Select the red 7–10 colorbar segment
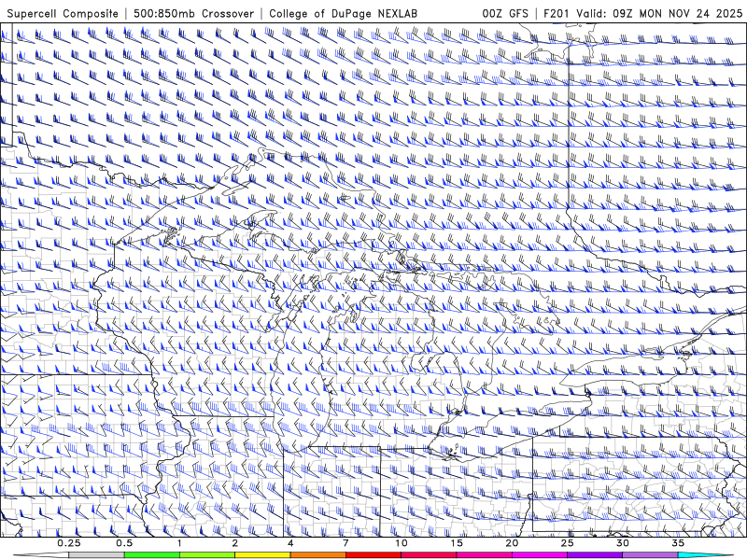This screenshot has width=747, height=560. (x=373, y=555)
